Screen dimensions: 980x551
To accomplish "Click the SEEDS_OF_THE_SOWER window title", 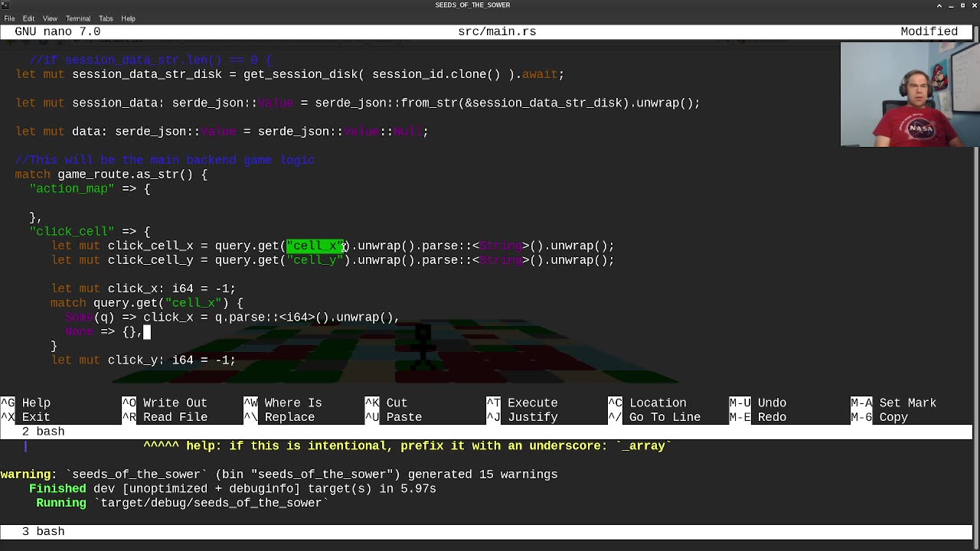I will point(472,5).
